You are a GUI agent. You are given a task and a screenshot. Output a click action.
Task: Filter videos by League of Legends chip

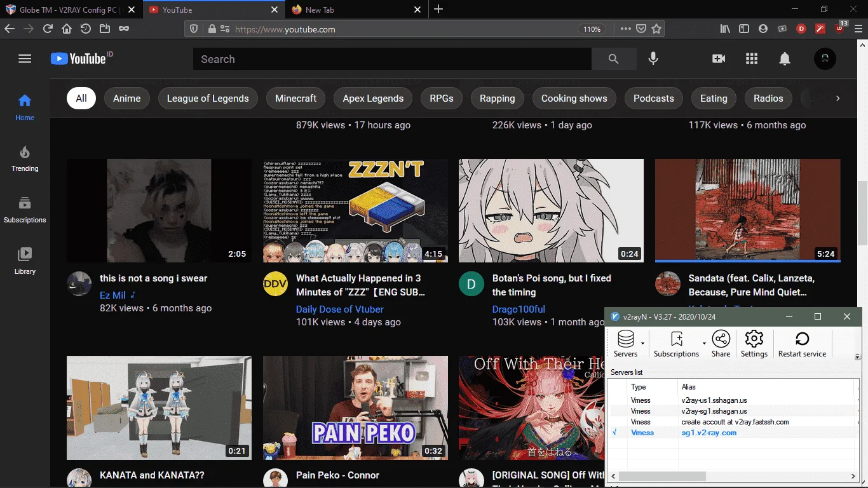(208, 98)
